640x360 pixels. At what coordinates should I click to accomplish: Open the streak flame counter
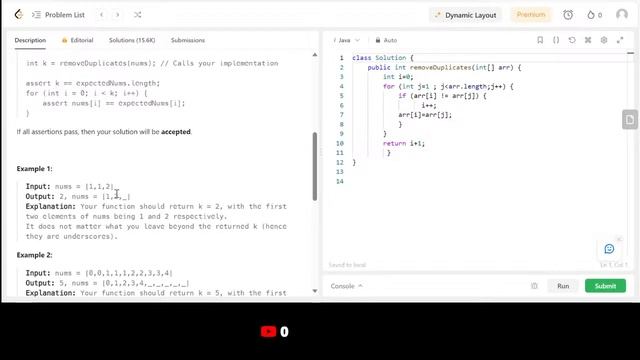click(x=594, y=15)
